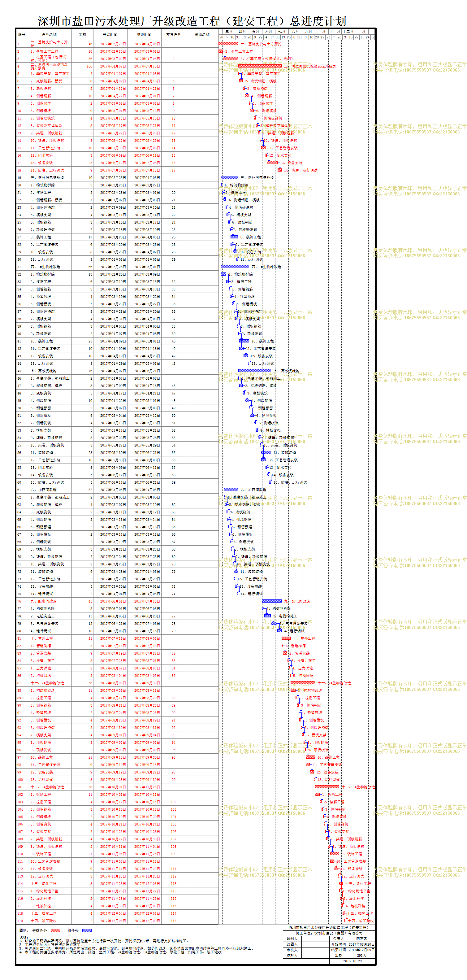Select row 4 task 二、周进周出沉淀池及提升泵房
Image resolution: width=467 pixels, height=980 pixels.
(50, 66)
